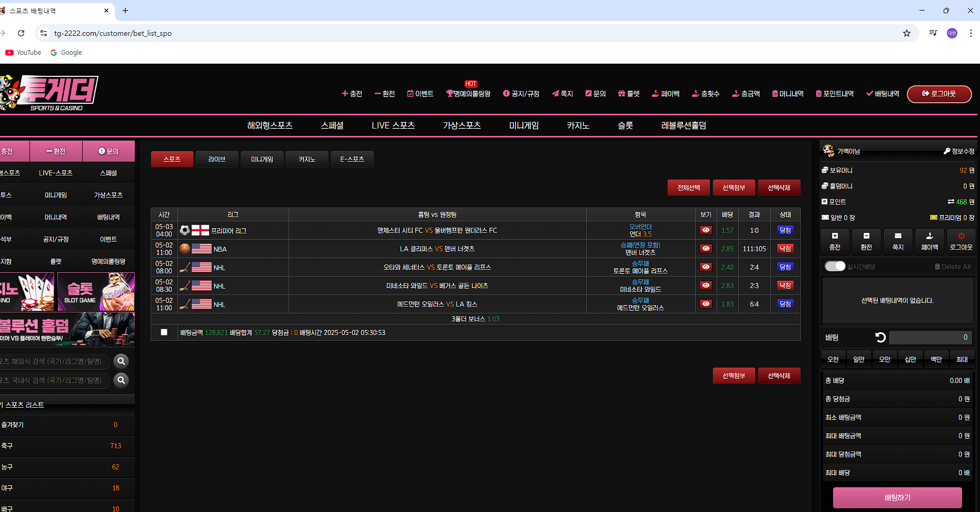Image resolution: width=980 pixels, height=512 pixels.
Task: Click 페이백 icon button in user panel
Action: point(929,241)
